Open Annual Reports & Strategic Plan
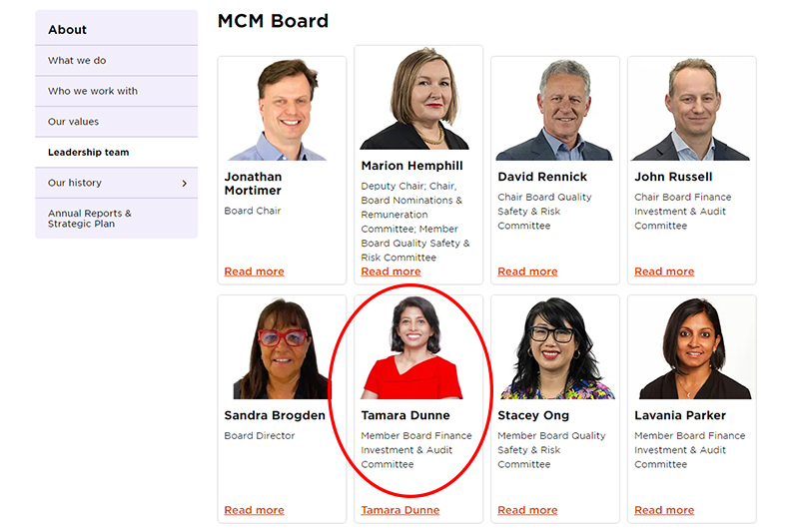 [x=90, y=219]
